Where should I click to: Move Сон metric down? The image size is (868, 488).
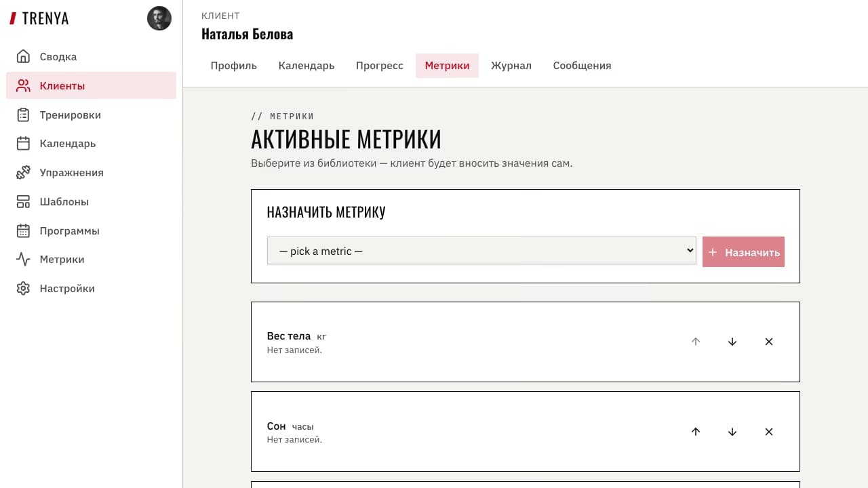click(732, 432)
